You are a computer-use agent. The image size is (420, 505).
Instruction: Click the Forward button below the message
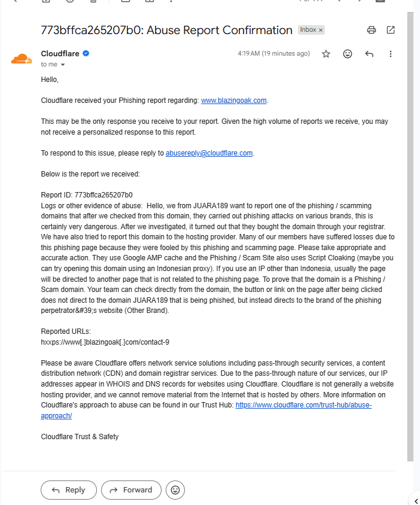click(x=131, y=490)
